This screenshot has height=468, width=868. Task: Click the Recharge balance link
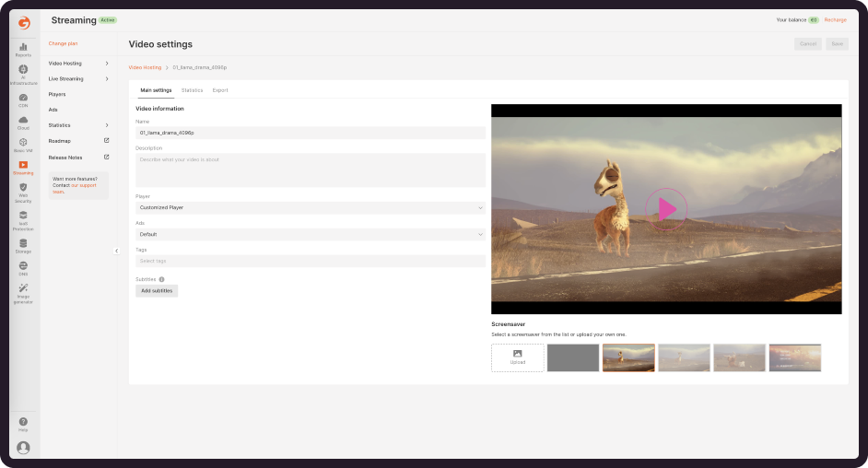[835, 19]
